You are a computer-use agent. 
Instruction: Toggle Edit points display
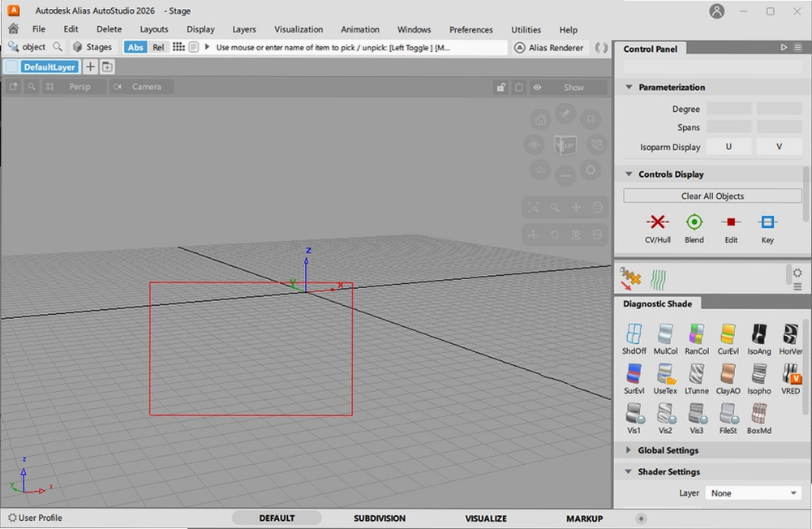click(731, 229)
